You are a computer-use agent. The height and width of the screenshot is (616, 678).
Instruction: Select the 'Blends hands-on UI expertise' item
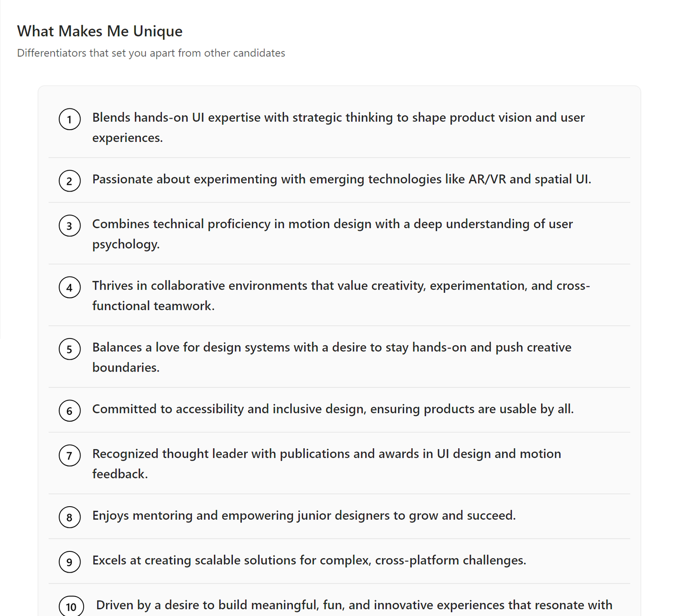pos(339,127)
